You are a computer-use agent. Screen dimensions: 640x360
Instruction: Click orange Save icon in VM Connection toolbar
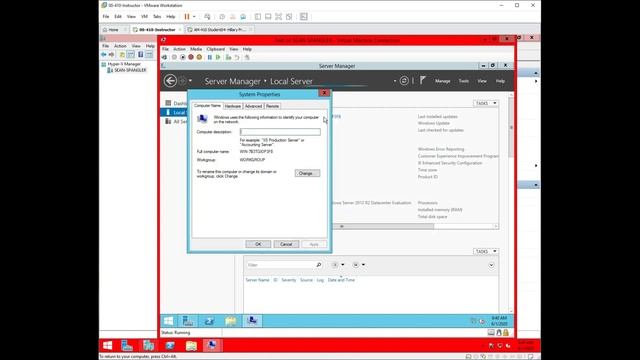coord(199,58)
